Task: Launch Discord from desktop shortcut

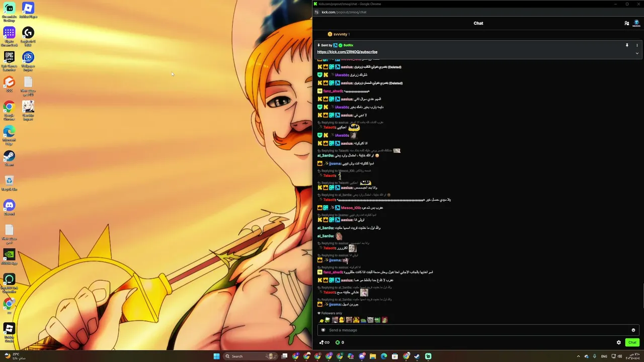Action: point(9,208)
